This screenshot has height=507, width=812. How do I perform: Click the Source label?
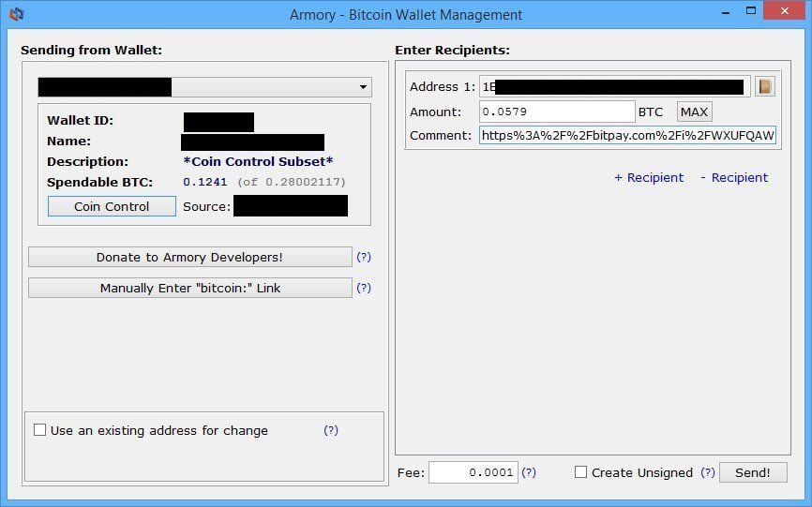point(206,206)
